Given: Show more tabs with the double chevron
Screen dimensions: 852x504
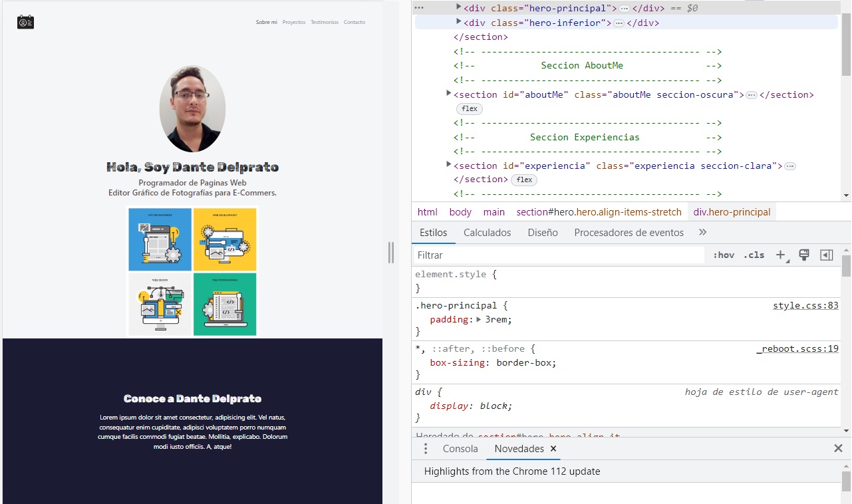Looking at the screenshot, I should click(x=703, y=232).
